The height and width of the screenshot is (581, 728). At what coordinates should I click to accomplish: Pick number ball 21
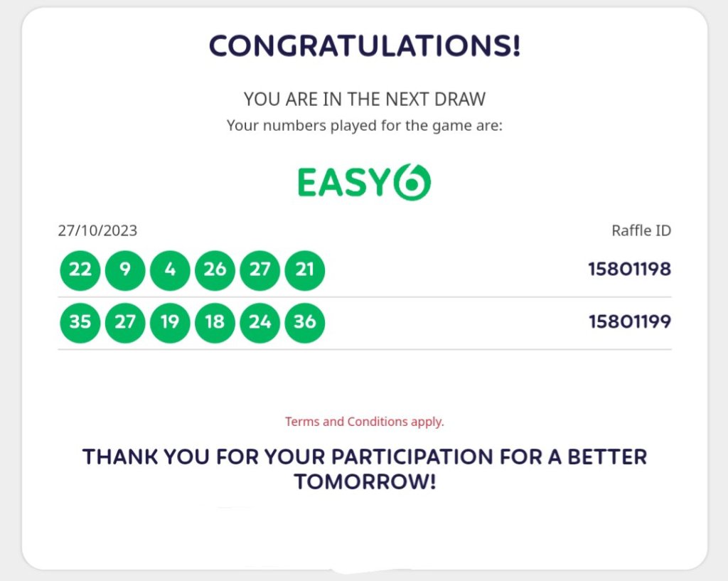pyautogui.click(x=305, y=270)
